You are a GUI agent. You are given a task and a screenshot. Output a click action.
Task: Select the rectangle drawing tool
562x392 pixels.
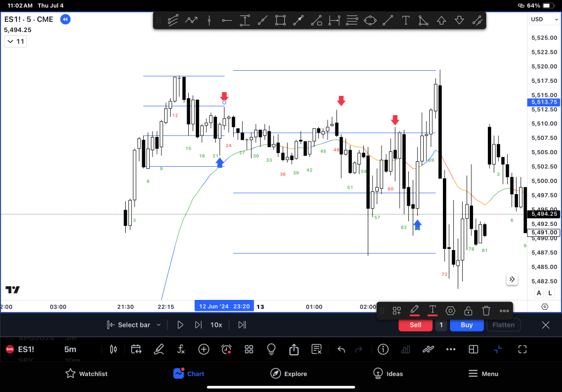click(280, 21)
